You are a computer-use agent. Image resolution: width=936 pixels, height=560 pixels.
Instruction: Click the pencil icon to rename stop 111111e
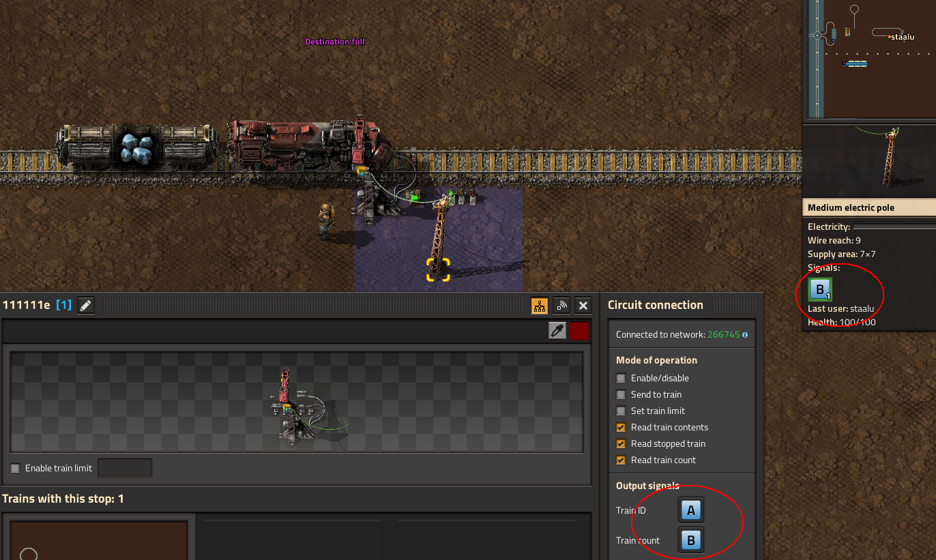tap(85, 306)
